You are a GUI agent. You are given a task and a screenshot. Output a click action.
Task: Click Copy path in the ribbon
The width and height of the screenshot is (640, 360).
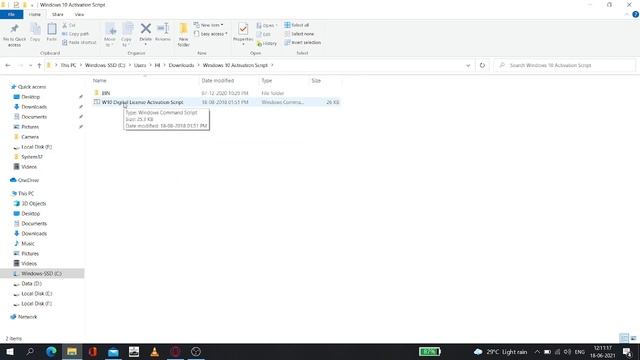pyautogui.click(x=76, y=34)
